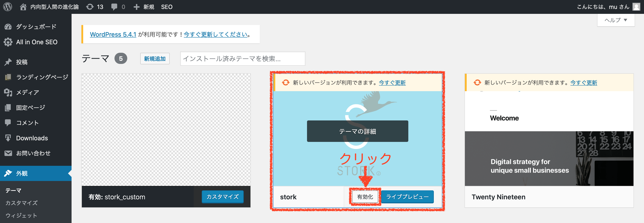Click the stork theme name label
Viewport: 644px width, 223px height.
click(288, 197)
